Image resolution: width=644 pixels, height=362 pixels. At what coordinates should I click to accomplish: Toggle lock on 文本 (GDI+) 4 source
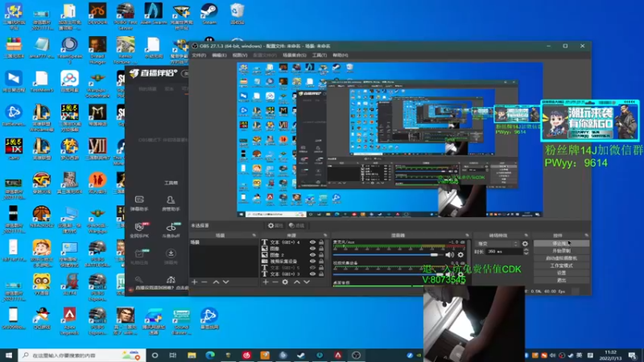[321, 242]
